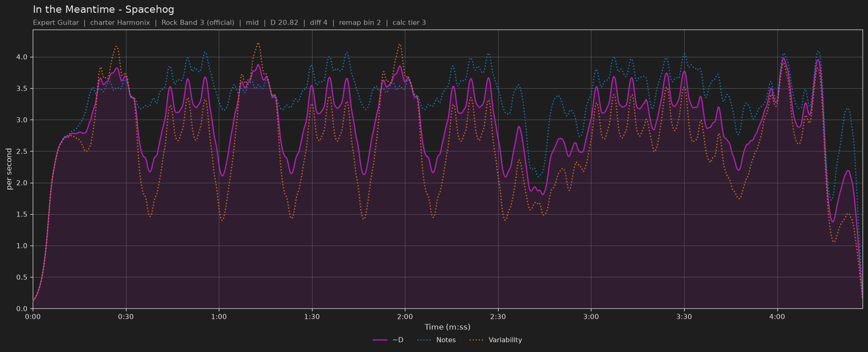The width and height of the screenshot is (868, 352).
Task: Click the 'Notes' legend entry
Action: click(436, 340)
